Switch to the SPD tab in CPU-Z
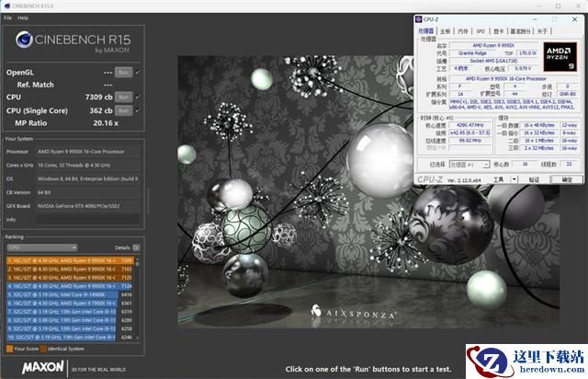This screenshot has height=379, width=588. coord(481,31)
